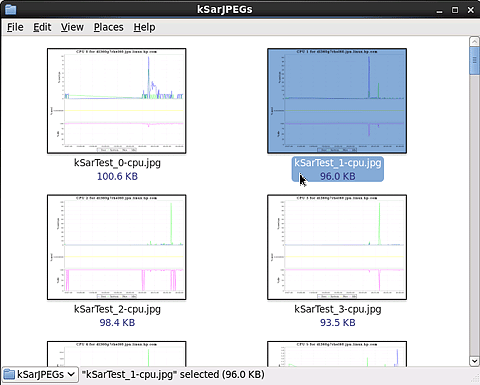480x385 pixels.
Task: Open the Places menu
Action: click(x=108, y=27)
